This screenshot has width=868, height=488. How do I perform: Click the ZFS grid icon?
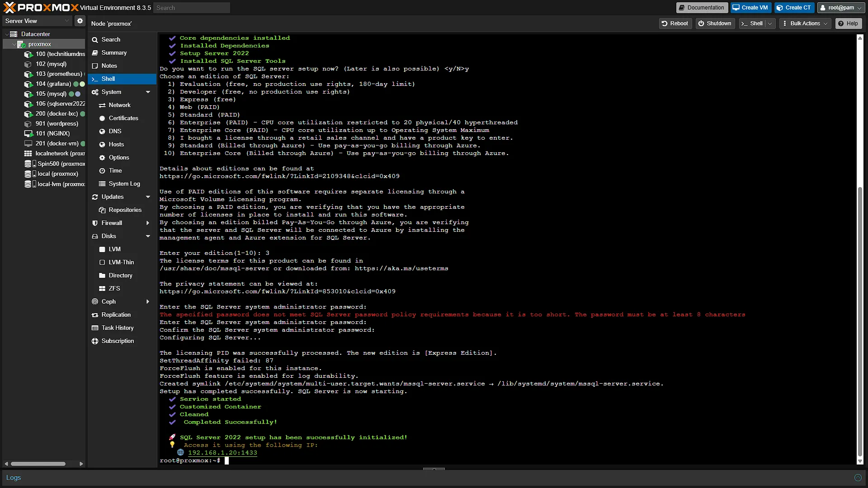(102, 288)
